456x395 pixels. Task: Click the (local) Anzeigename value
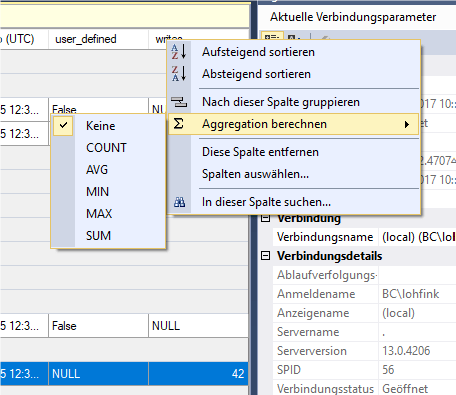[398, 313]
